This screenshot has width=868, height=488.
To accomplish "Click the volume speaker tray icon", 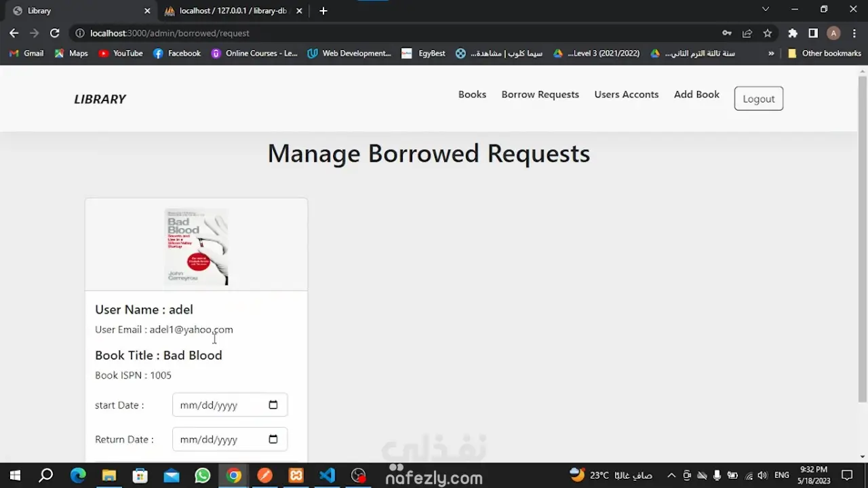I will [x=762, y=475].
